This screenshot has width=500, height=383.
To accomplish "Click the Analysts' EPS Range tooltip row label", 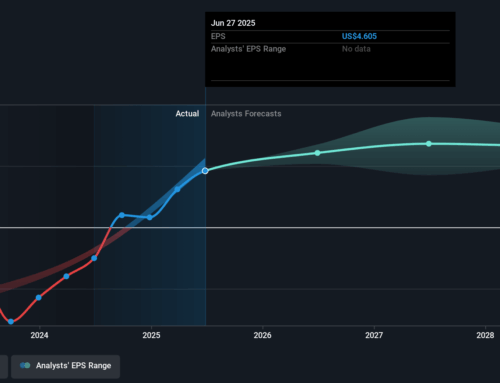I will 248,49.
